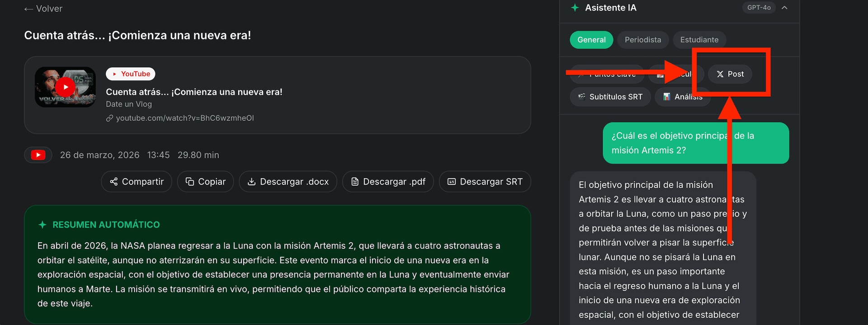Download the transcript as .pdf
Image resolution: width=868 pixels, height=325 pixels.
coord(388,181)
